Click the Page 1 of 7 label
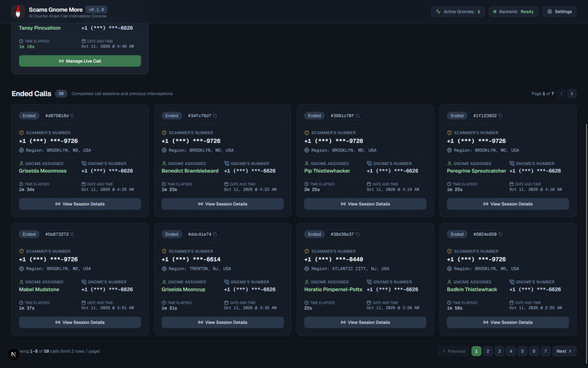The height and width of the screenshot is (368, 588). [542, 93]
